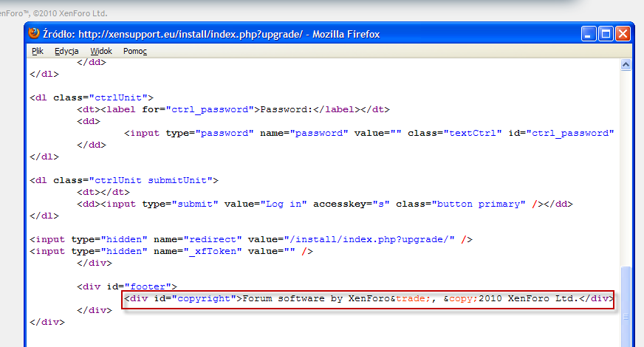Screen dimensions: 644x347
Task: Click the input name="_xfToken" line
Action: [171, 251]
